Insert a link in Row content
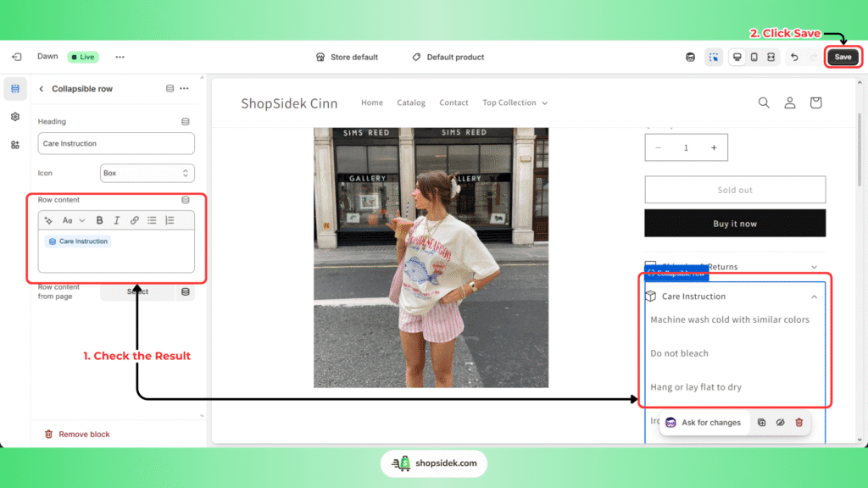 point(134,220)
